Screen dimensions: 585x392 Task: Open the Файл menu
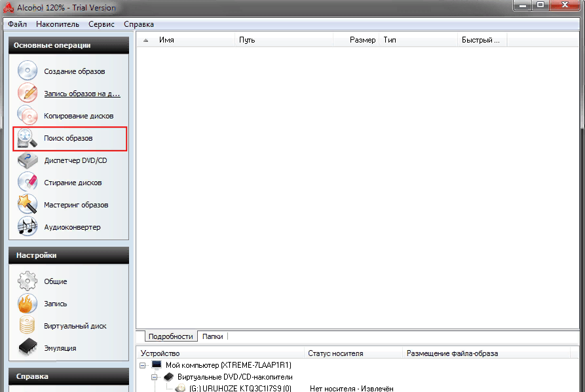pyautogui.click(x=17, y=24)
